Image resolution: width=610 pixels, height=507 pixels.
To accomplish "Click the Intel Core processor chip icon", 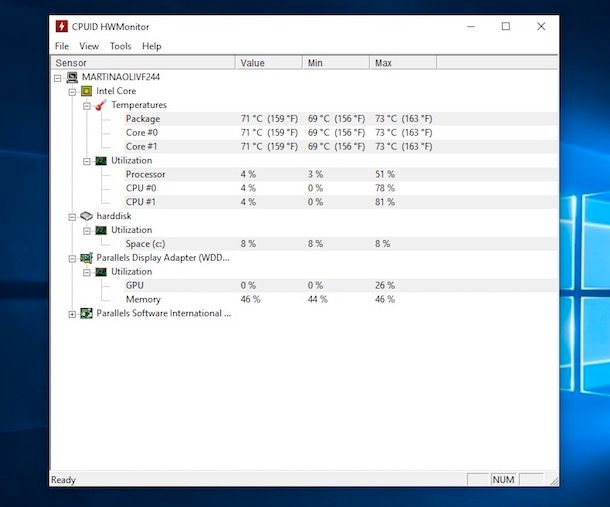I will 86,91.
